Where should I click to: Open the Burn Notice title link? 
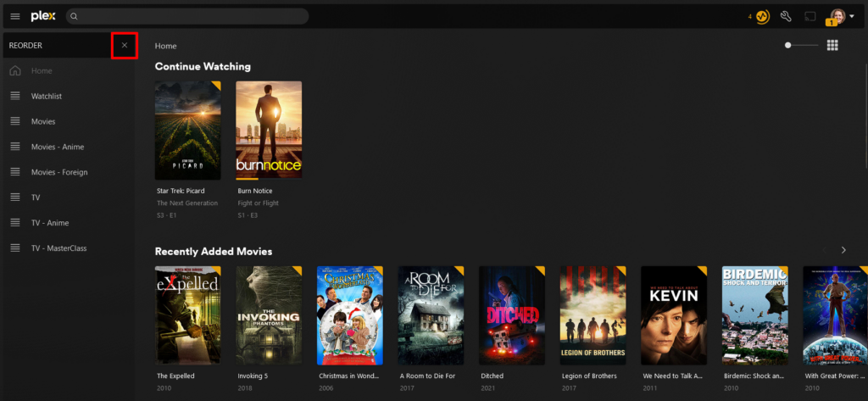coord(254,191)
